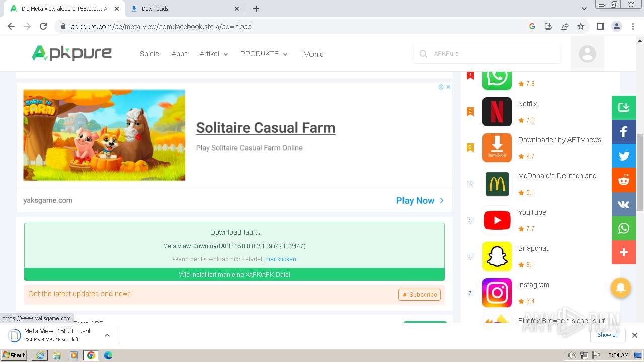
Task: Open Internet Explorer from taskbar
Action: [x=40, y=355]
